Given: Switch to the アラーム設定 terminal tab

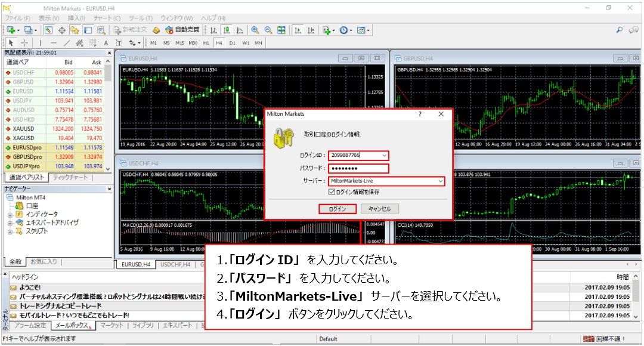Looking at the screenshot, I should pos(30,325).
